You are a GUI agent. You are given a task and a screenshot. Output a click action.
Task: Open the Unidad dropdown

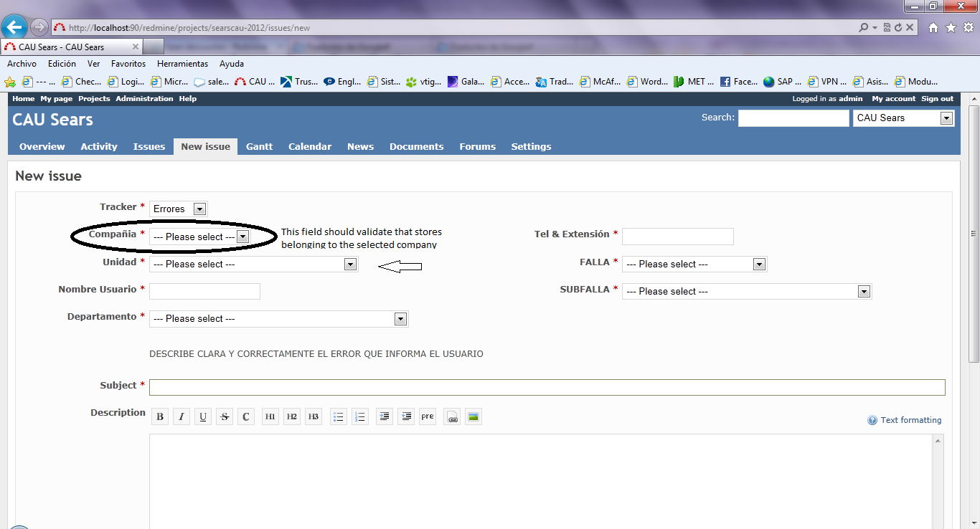pos(253,264)
